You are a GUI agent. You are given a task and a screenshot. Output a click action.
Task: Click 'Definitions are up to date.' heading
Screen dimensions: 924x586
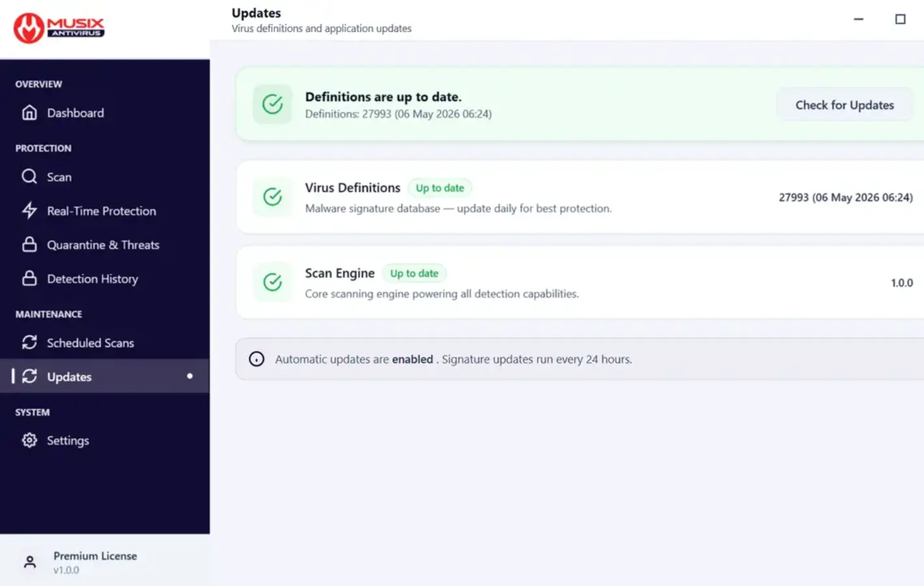coord(383,97)
